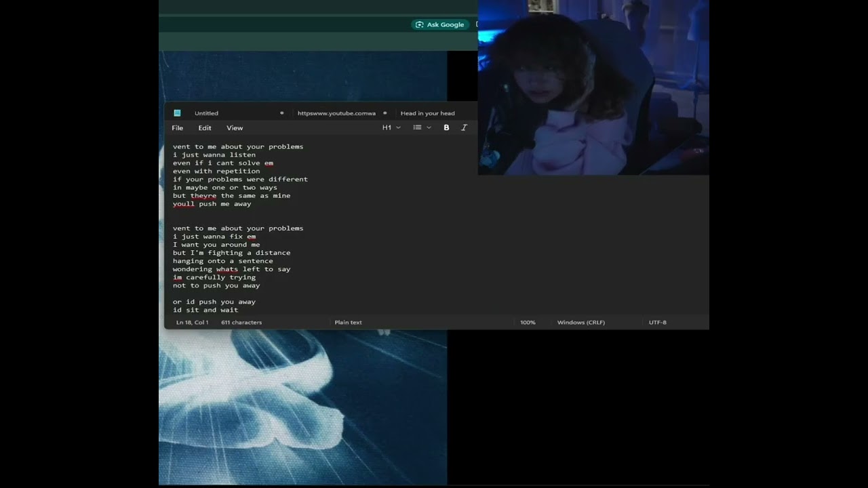Toggle bold formatting
The height and width of the screenshot is (488, 868).
[x=446, y=127]
